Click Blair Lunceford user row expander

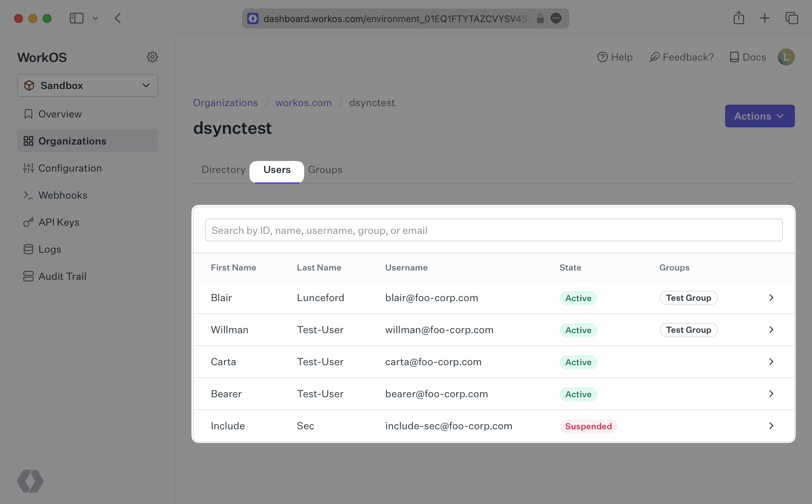771,298
